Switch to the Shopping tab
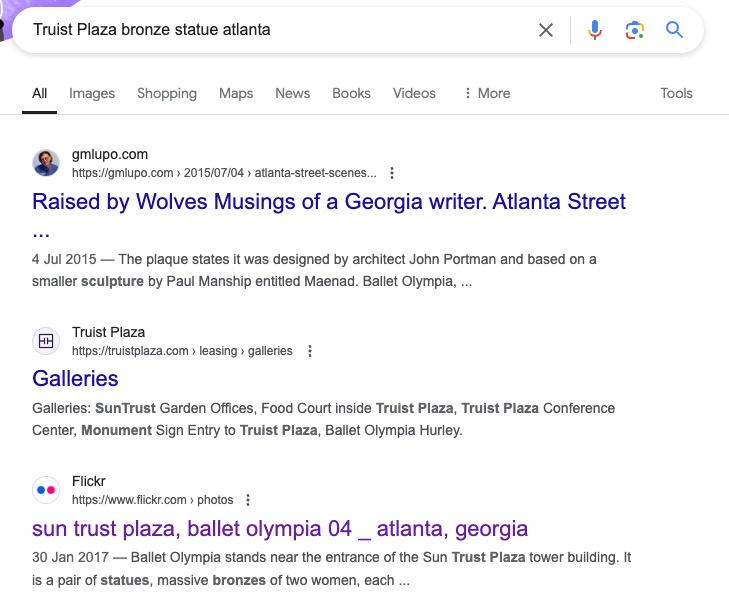Image resolution: width=729 pixels, height=610 pixels. (167, 93)
